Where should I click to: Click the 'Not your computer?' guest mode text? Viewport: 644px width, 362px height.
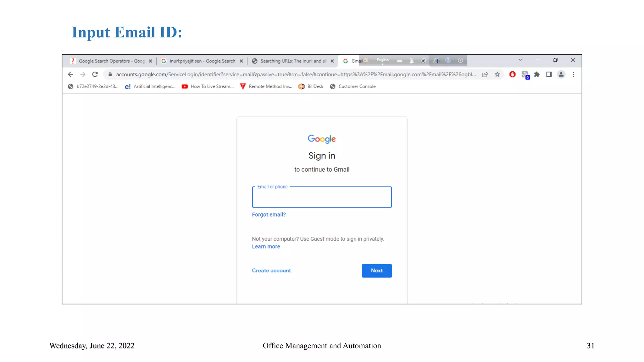coord(318,239)
